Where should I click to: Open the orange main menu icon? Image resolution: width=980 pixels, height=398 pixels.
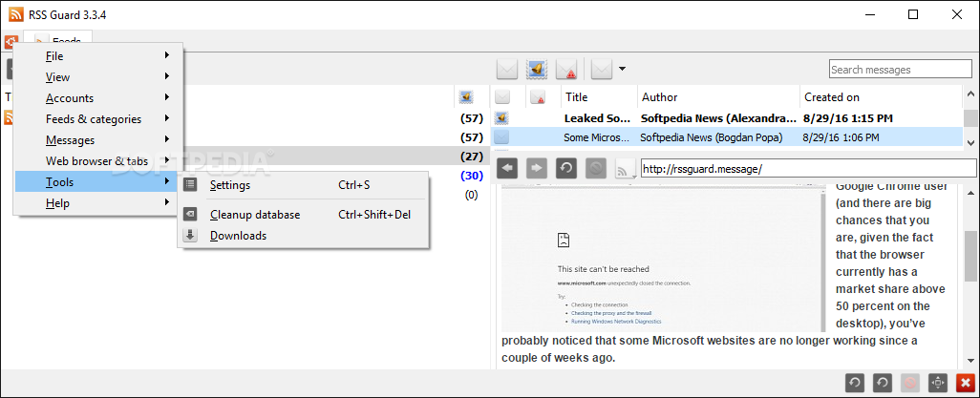(x=10, y=42)
